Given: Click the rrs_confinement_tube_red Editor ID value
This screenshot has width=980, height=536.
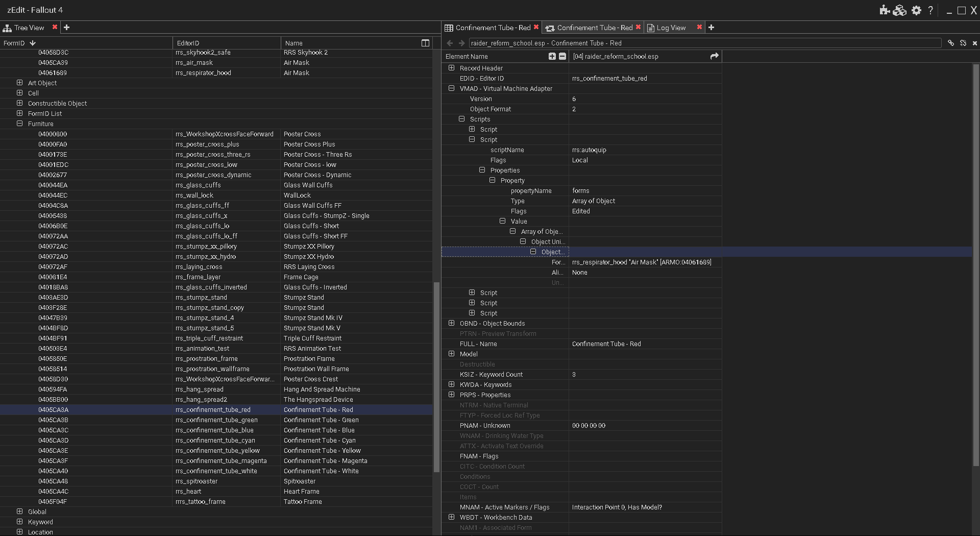Looking at the screenshot, I should (x=609, y=78).
